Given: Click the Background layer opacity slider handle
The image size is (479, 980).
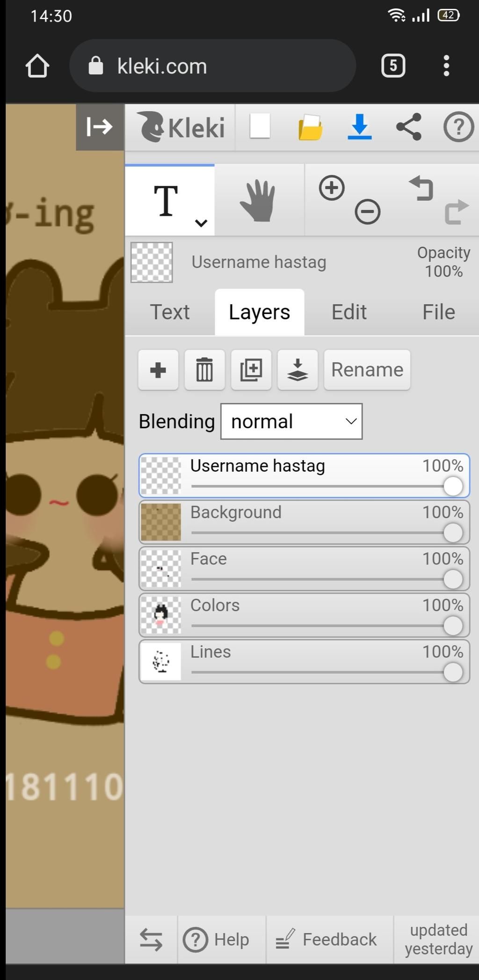Looking at the screenshot, I should [x=453, y=533].
